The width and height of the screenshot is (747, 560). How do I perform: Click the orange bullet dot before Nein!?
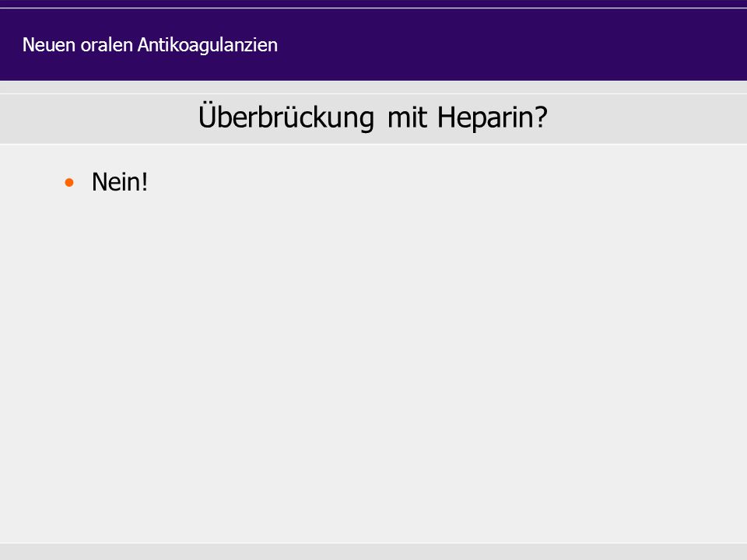coord(69,182)
